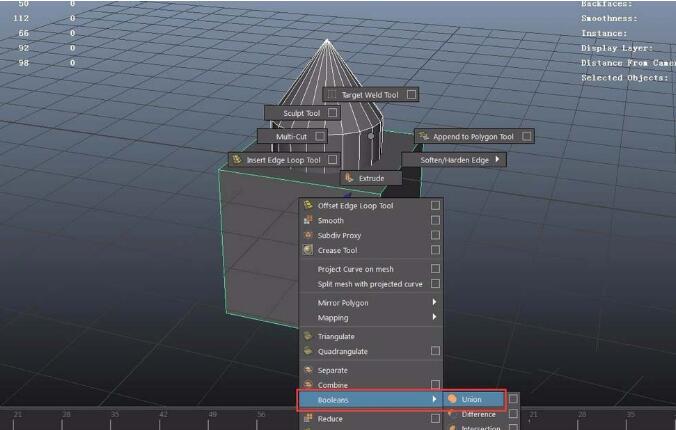Expand the Mirror Polygon submenu
This screenshot has height=430, width=676.
tap(434, 303)
